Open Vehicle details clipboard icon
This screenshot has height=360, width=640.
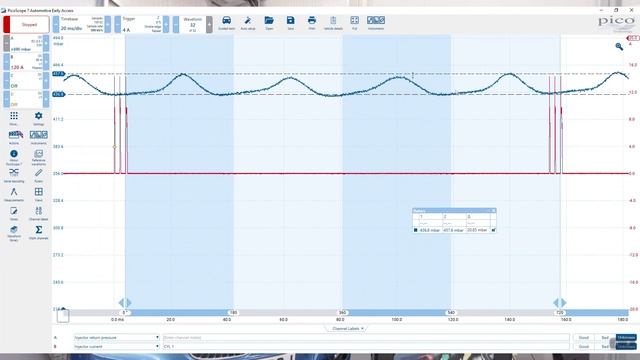[x=333, y=23]
